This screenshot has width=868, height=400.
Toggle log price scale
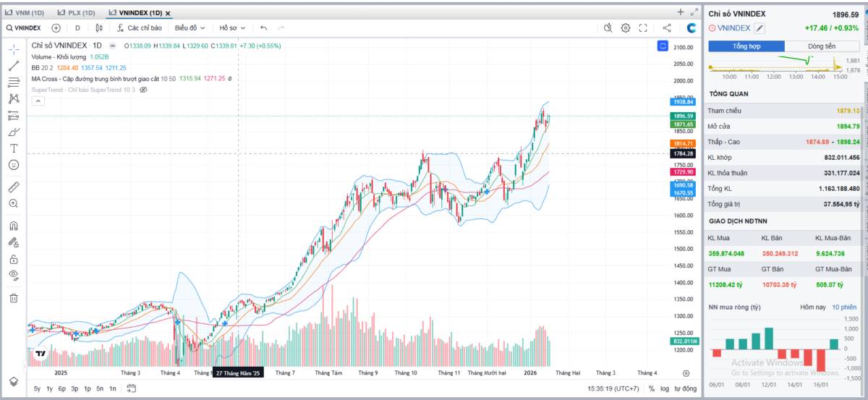tap(665, 388)
